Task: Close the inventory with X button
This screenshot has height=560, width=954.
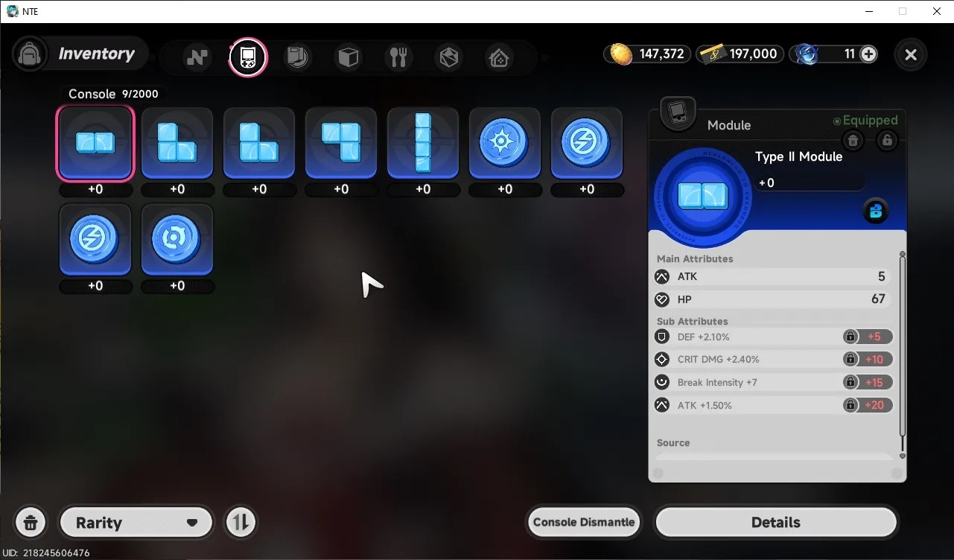Action: (x=910, y=54)
